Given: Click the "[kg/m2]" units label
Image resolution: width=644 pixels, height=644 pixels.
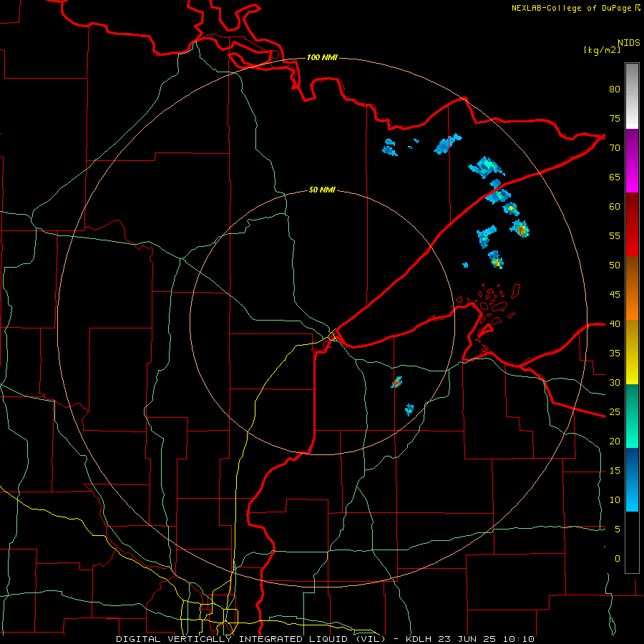Looking at the screenshot, I should coord(602,50).
